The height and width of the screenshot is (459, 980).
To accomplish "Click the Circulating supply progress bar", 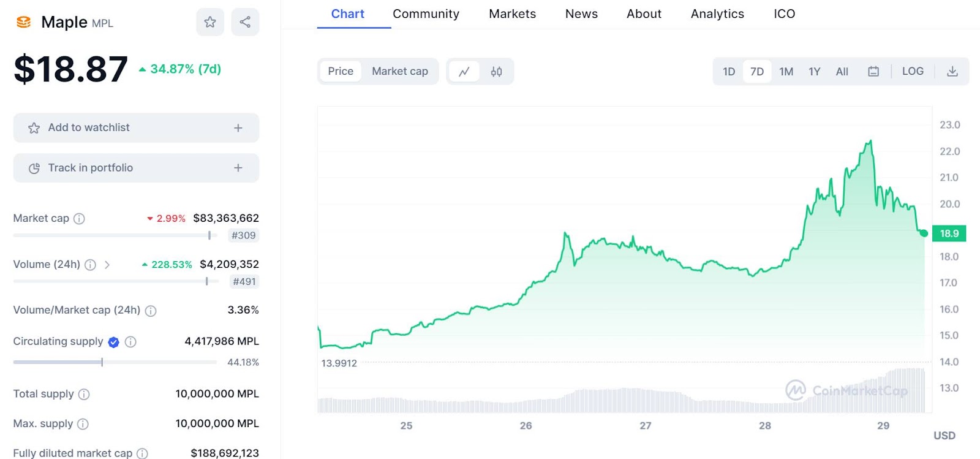I will (115, 362).
